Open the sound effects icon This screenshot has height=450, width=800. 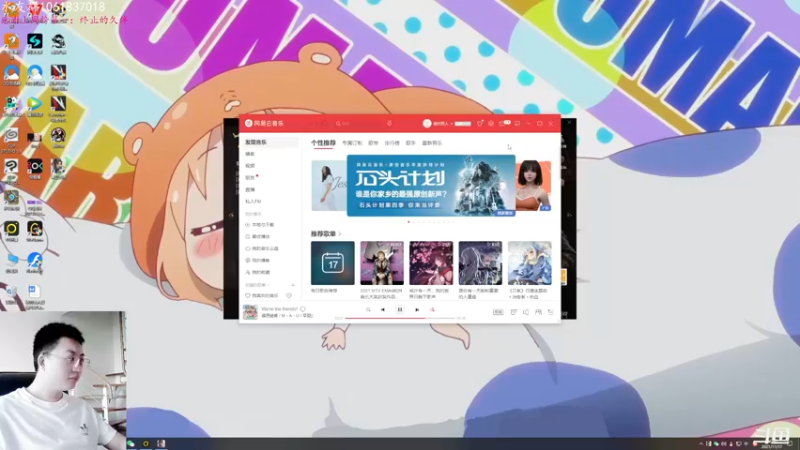click(x=514, y=312)
